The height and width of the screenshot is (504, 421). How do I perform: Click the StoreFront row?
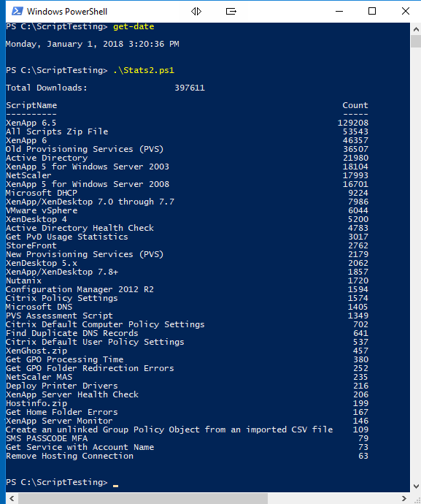[187, 245]
